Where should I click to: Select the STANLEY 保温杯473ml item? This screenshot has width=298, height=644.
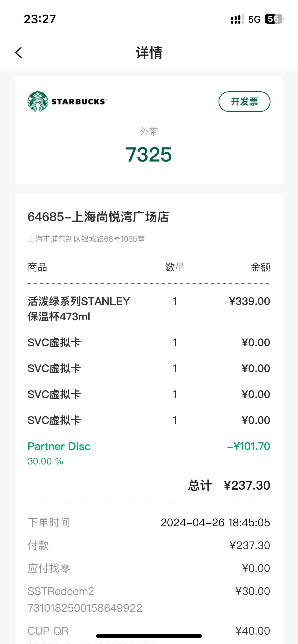tap(149, 309)
